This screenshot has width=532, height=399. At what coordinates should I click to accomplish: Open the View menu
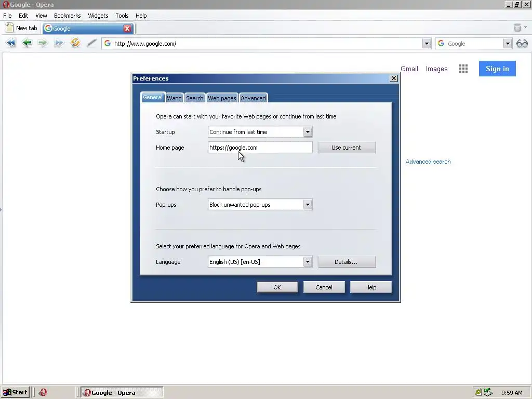(41, 16)
